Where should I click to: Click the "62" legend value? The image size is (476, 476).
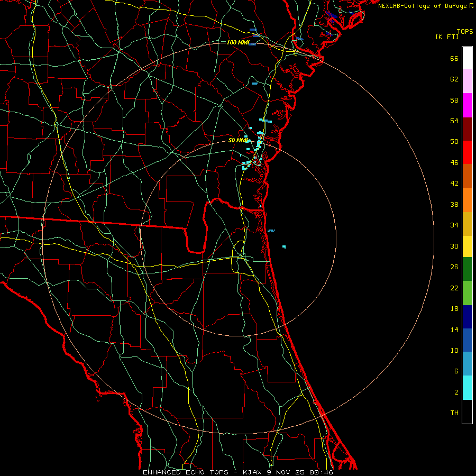coord(454,79)
